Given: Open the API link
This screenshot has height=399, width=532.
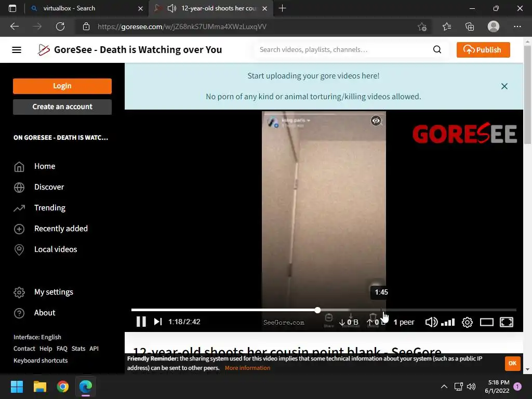Looking at the screenshot, I should (x=94, y=349).
